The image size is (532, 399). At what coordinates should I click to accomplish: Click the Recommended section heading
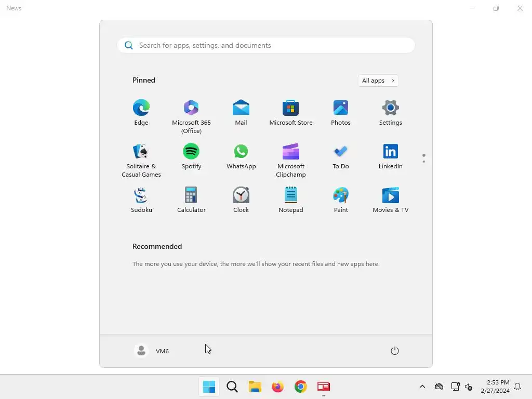(157, 246)
